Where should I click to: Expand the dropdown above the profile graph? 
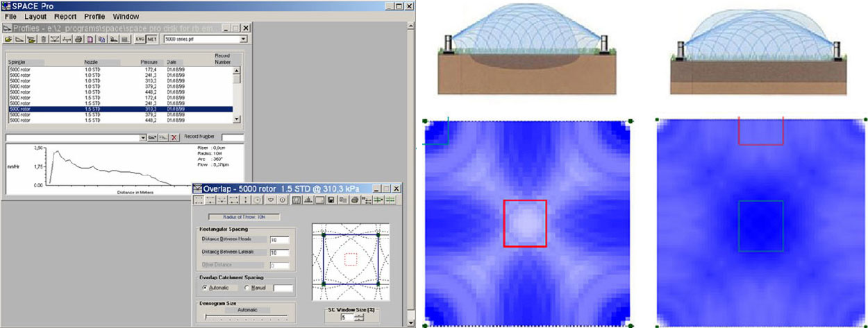pyautogui.click(x=141, y=138)
